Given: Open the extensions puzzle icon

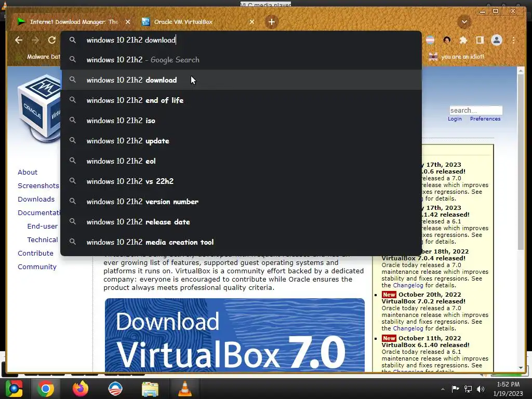Looking at the screenshot, I should [x=463, y=40].
